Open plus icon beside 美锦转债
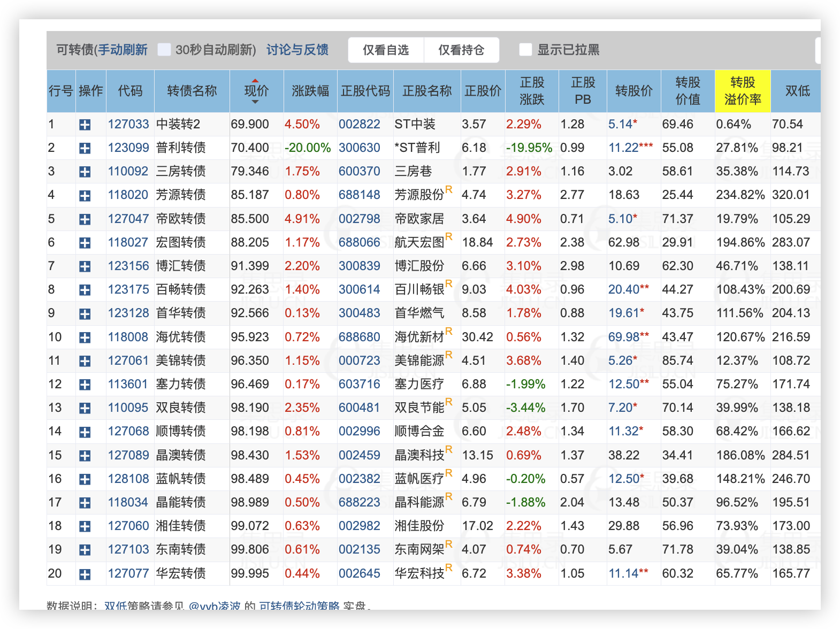Screen dimensions: 840x629 pyautogui.click(x=85, y=361)
